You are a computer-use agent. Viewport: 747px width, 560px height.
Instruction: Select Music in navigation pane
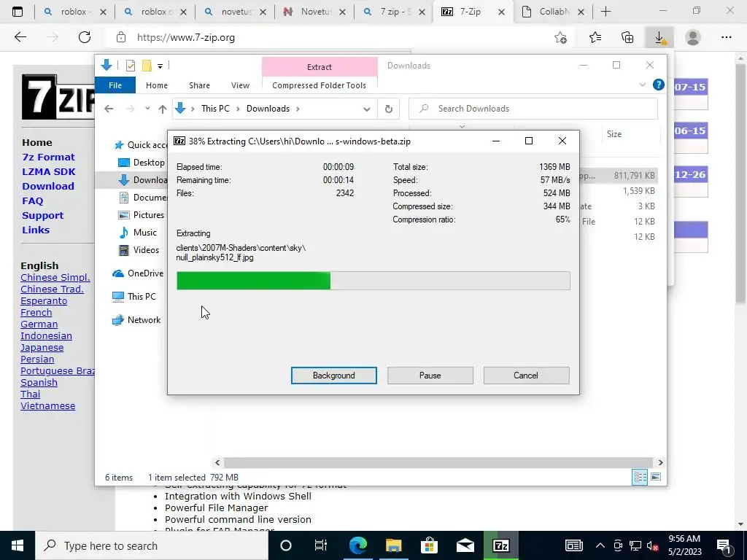138,233
